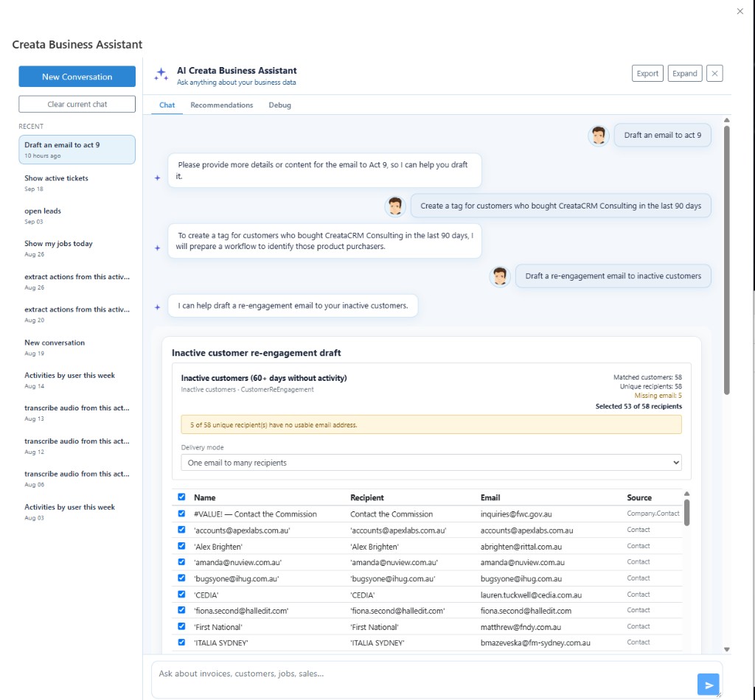Toggle the select-all checkbox in the table header
Image resolution: width=755 pixels, height=700 pixels.
(181, 497)
